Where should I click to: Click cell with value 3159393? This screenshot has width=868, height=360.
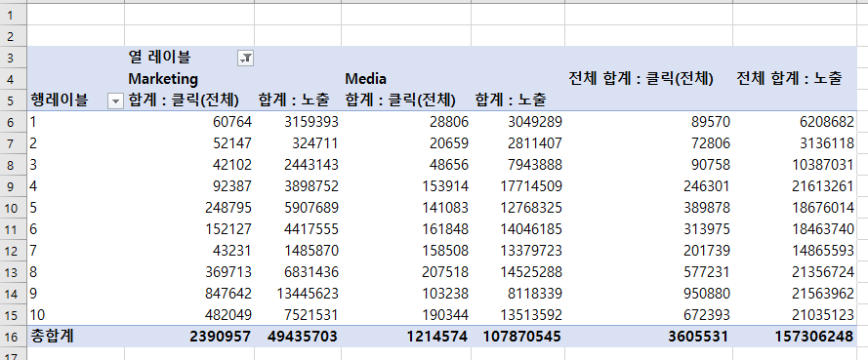click(298, 122)
